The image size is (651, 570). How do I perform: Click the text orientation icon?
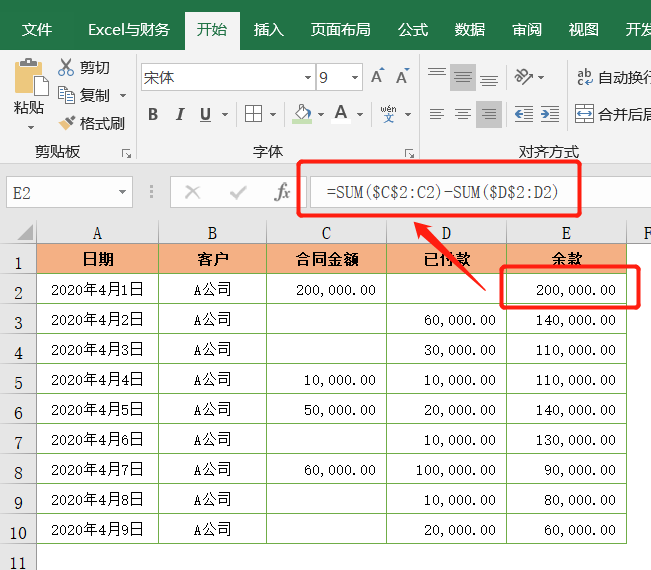pyautogui.click(x=524, y=77)
